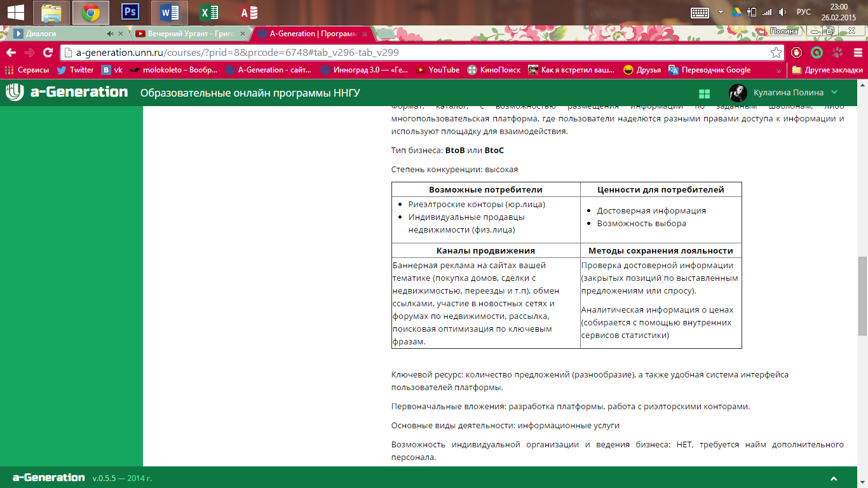Expand the Кулагина Полина user dropdown
Screen dimensions: 868x488
(x=834, y=93)
